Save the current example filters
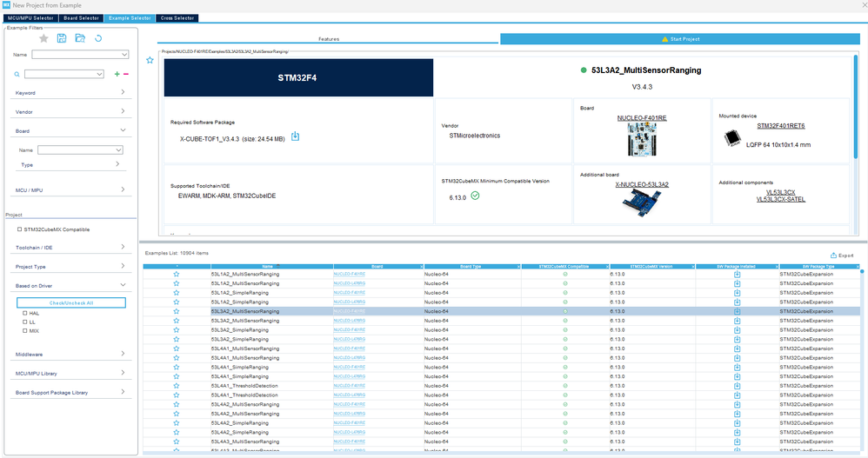 (62, 38)
